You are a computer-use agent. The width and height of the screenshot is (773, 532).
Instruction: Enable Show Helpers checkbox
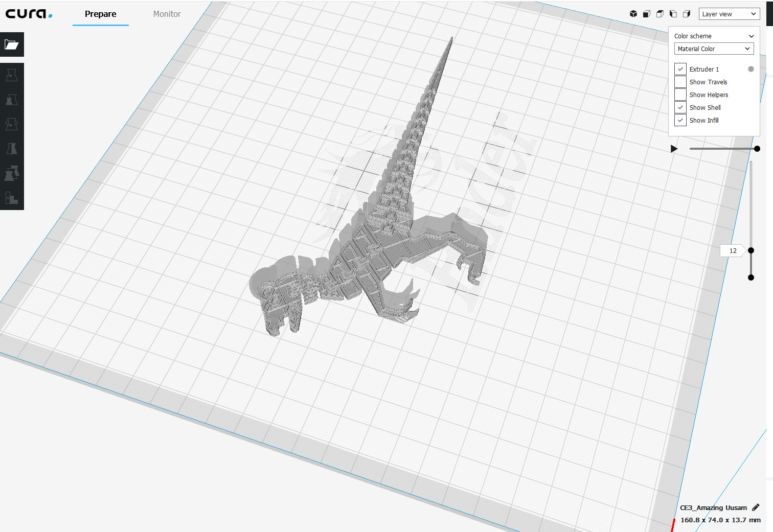pyautogui.click(x=680, y=95)
